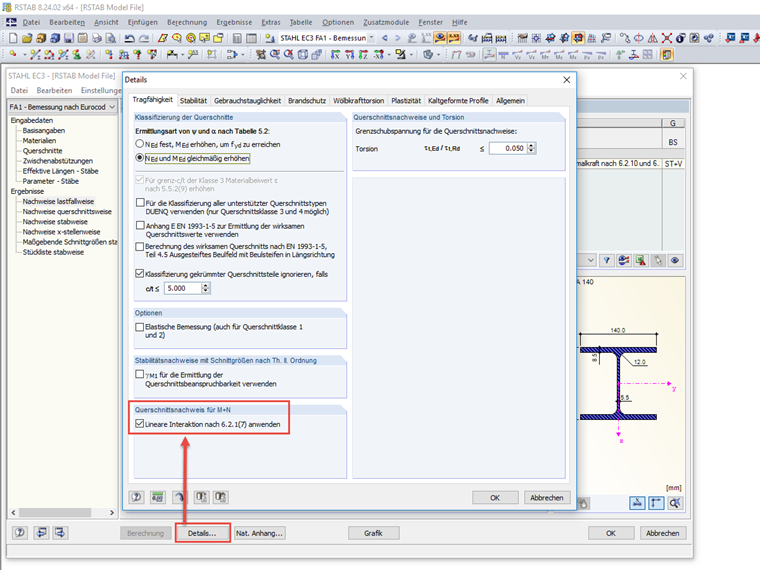Click the next table arrow icon in STAHL EC3
Screen dimensions: 760x570
60,533
